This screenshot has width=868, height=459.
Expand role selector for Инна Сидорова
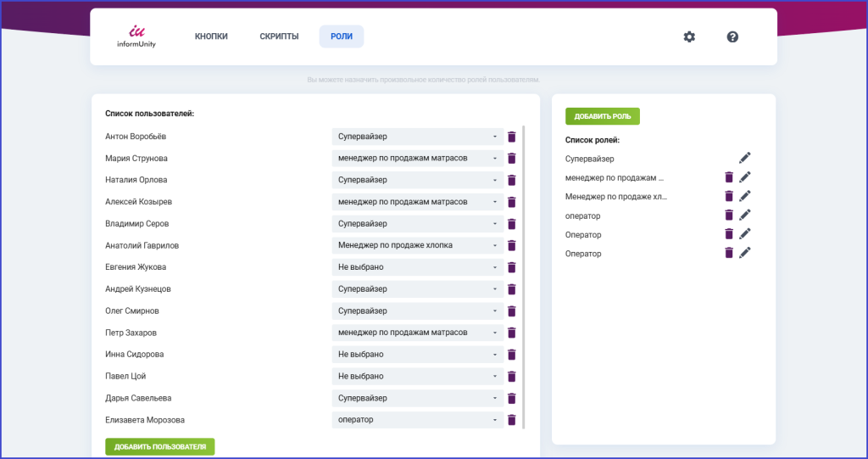coord(417,355)
